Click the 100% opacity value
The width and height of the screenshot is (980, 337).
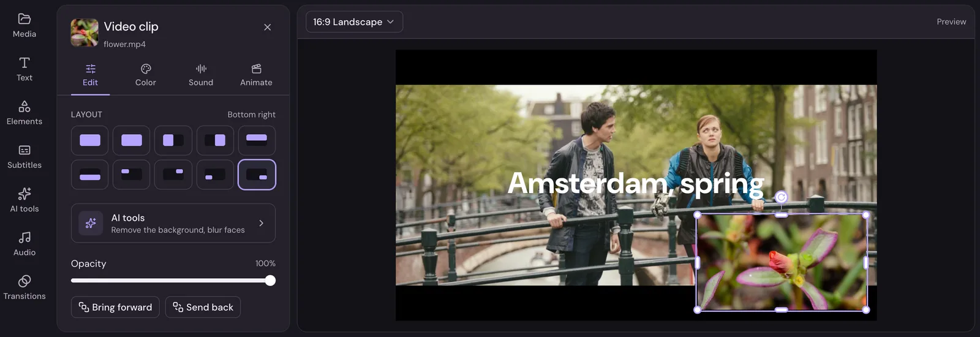click(x=265, y=263)
